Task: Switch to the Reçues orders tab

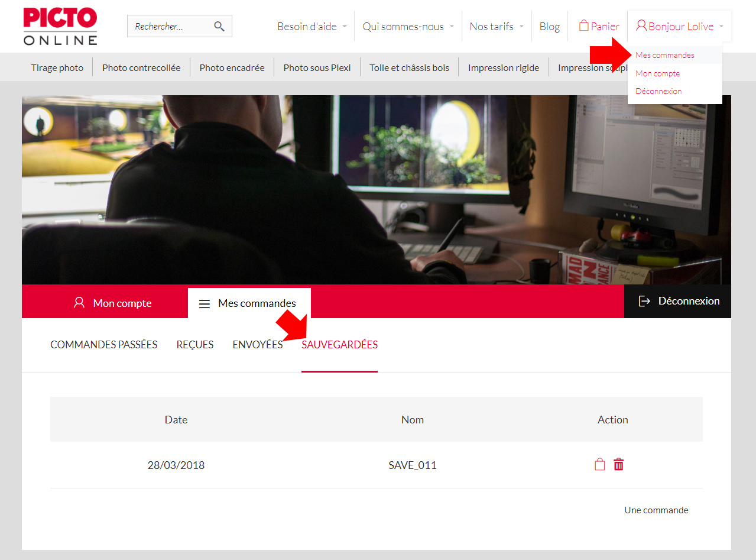Action: tap(195, 345)
